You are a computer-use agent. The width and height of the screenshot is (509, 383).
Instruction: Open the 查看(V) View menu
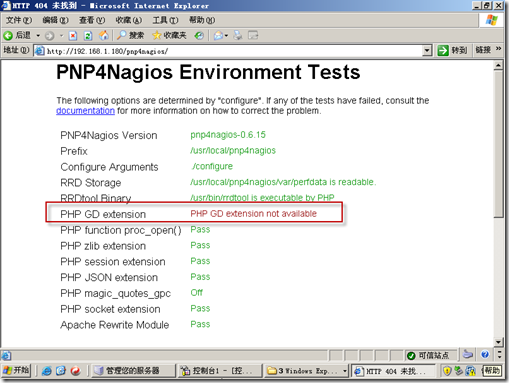point(92,20)
